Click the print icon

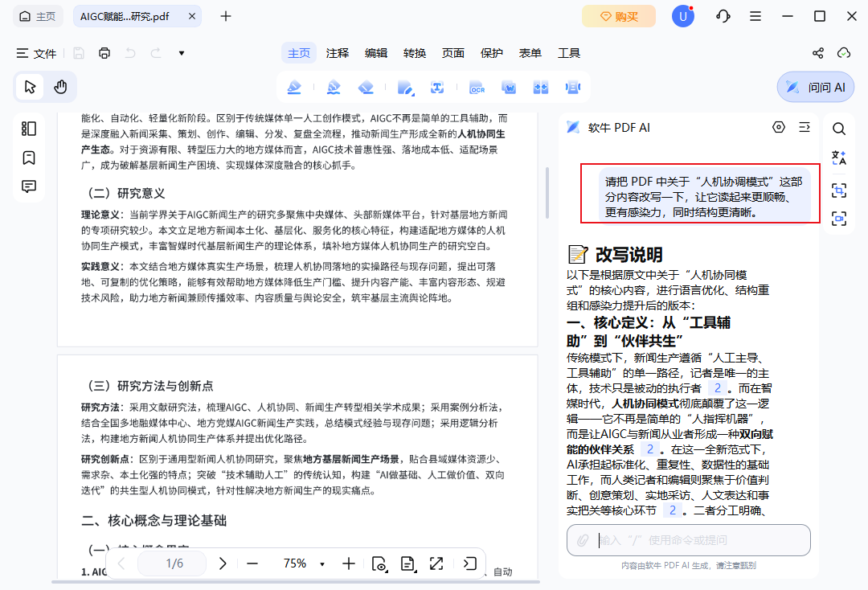(x=104, y=53)
